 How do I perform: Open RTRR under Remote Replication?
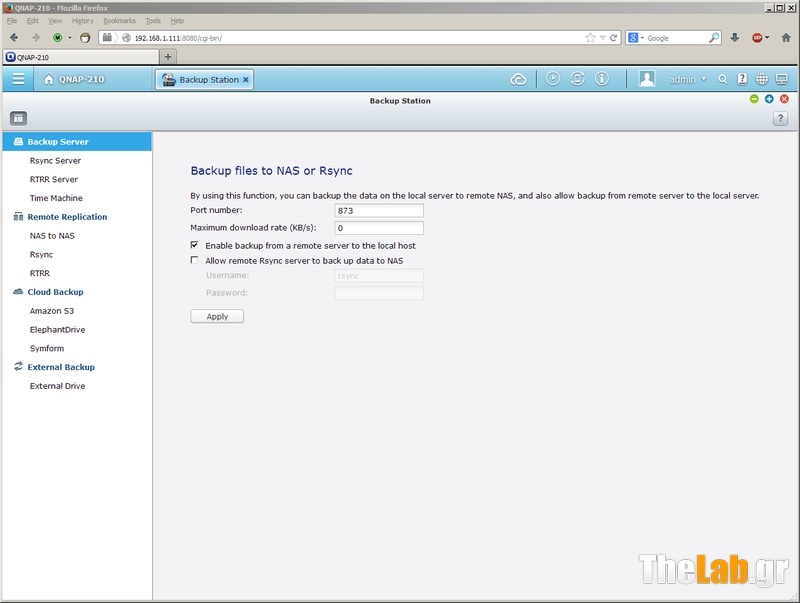pos(40,273)
